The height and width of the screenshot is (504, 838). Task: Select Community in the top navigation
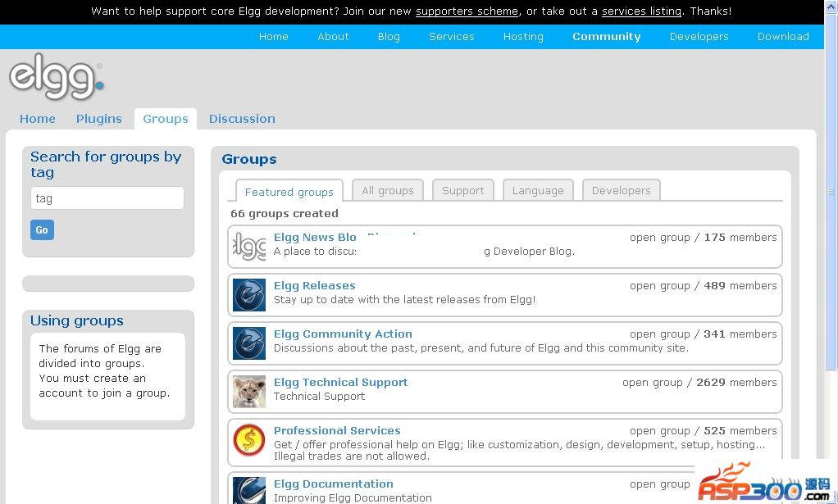point(607,36)
